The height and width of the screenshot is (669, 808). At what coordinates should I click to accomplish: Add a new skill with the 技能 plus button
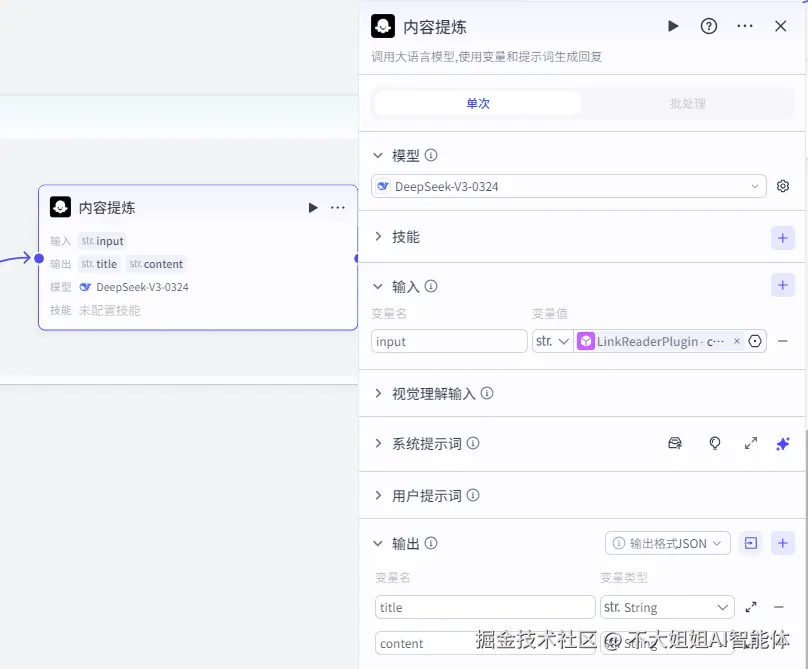tap(783, 238)
